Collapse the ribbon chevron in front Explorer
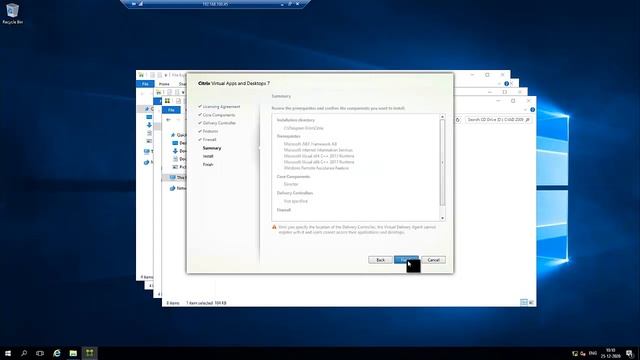The image size is (640, 360). pos(525,110)
